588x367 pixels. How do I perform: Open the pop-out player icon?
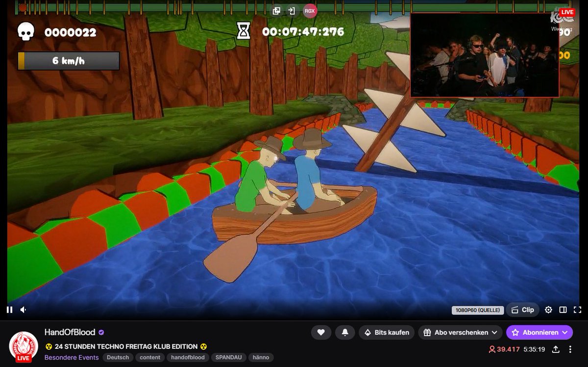coord(277,11)
